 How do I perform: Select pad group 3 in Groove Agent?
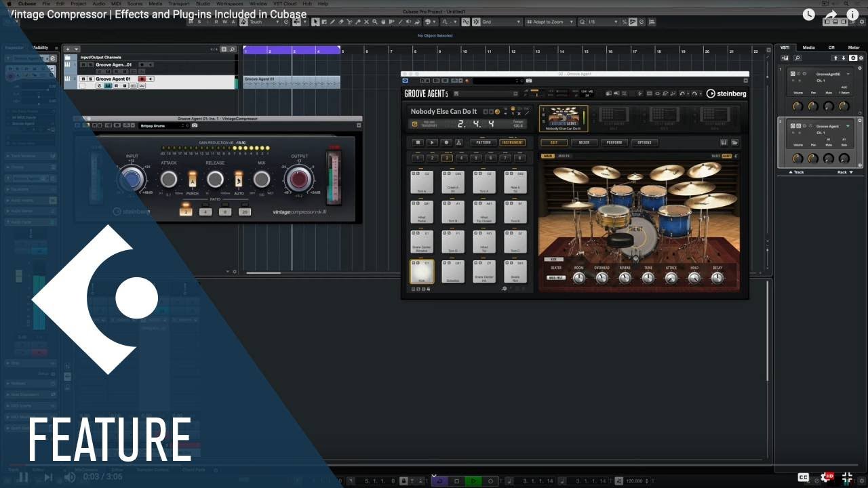coord(447,158)
